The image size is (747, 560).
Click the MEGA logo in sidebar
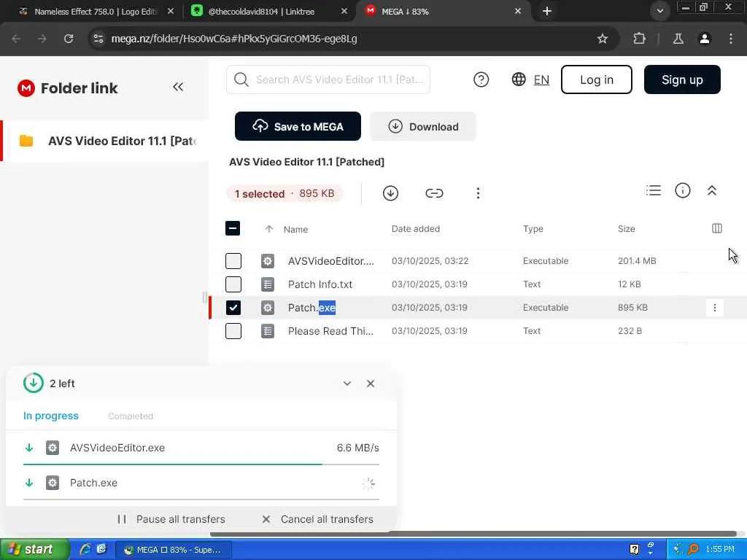click(26, 88)
